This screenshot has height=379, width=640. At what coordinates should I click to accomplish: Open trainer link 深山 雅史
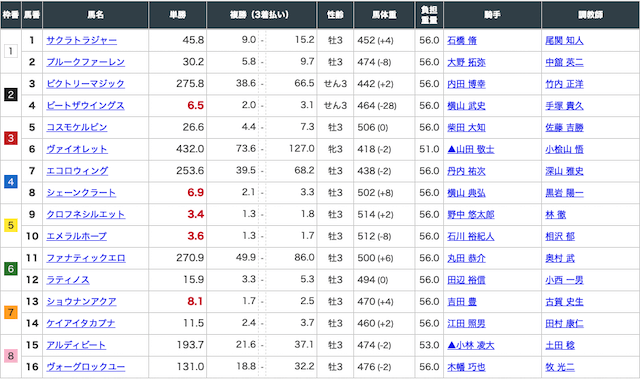[564, 171]
